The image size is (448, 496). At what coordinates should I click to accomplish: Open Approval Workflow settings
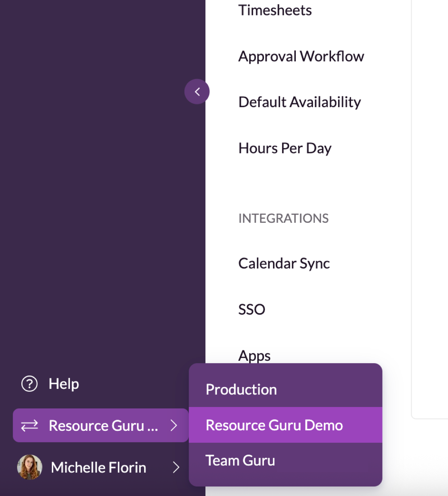point(301,56)
